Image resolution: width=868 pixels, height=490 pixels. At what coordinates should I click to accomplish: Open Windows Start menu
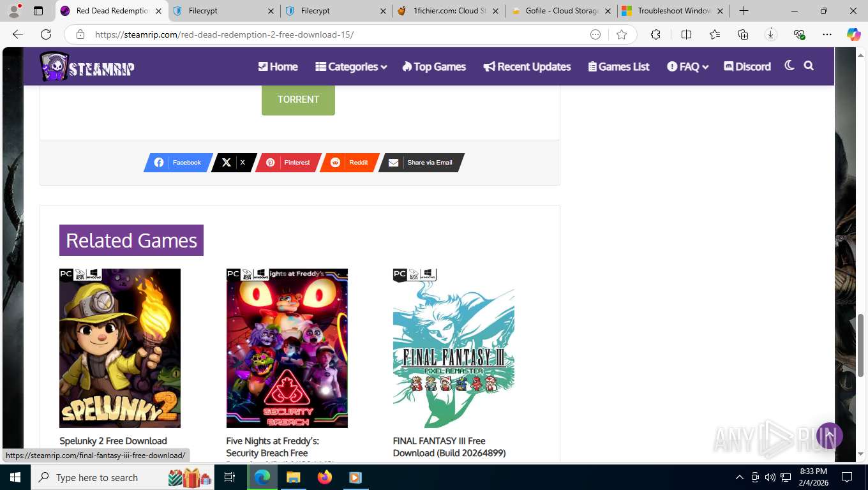15,477
